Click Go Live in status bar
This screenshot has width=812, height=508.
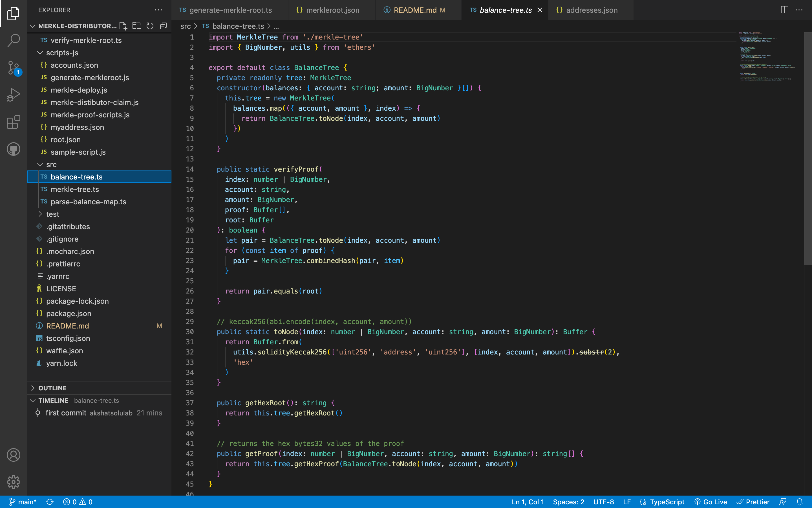(x=711, y=502)
